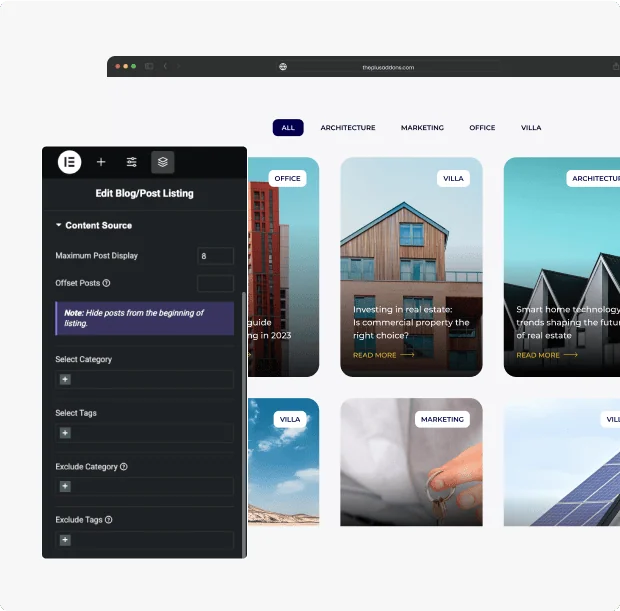620x611 pixels.
Task: Select the ALL filter tab
Action: (288, 128)
